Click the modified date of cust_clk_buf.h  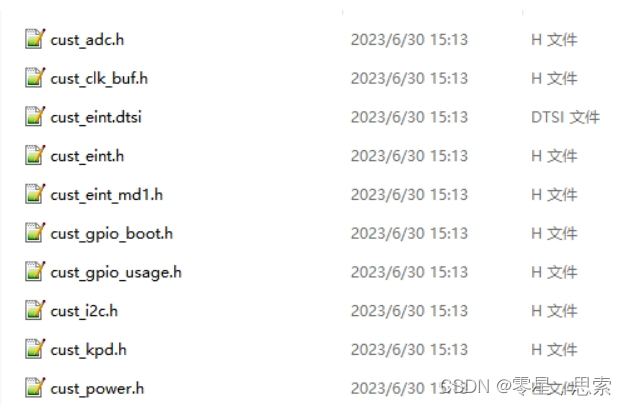[x=409, y=79]
